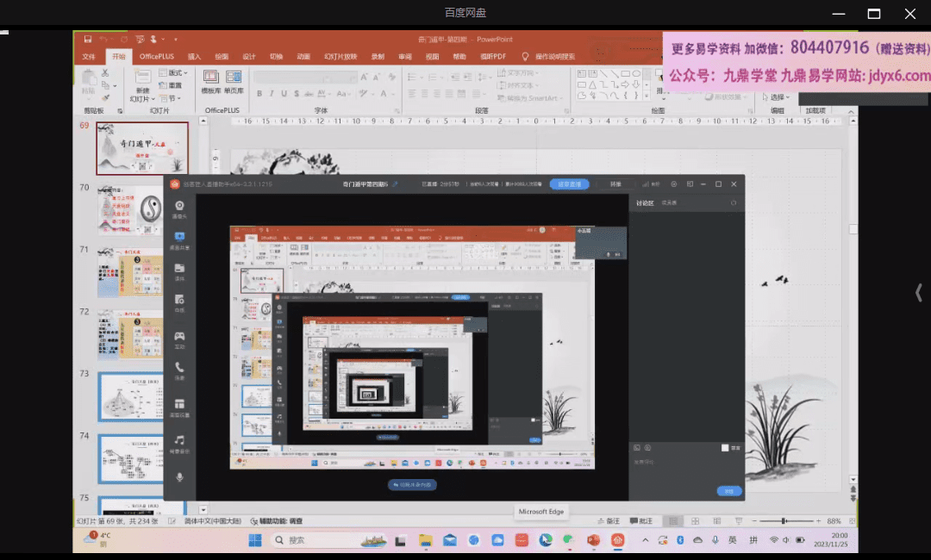Open the background music (背景音乐) icon

click(x=179, y=441)
